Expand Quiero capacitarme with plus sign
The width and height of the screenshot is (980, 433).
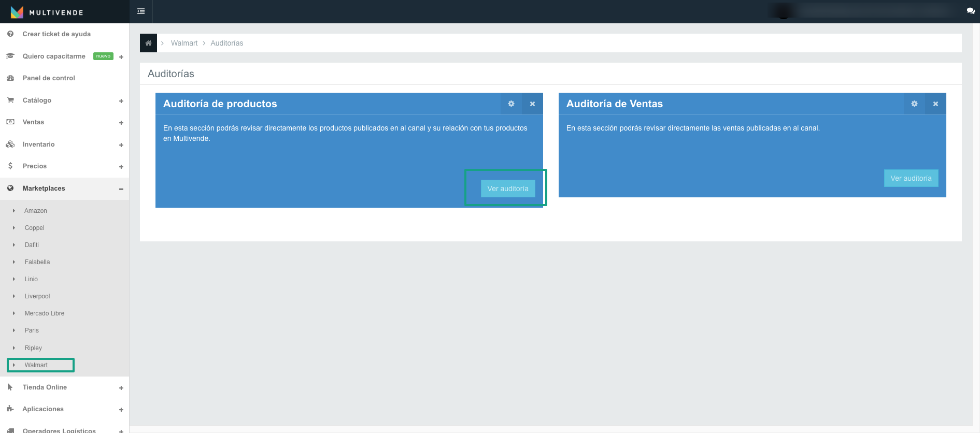click(121, 57)
